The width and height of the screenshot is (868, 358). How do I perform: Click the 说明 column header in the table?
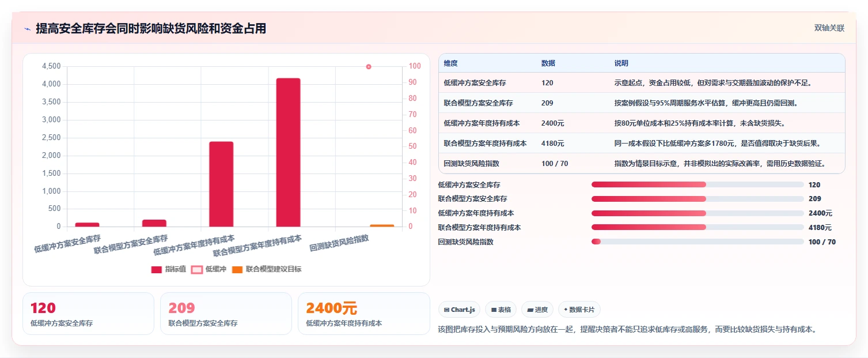point(621,63)
